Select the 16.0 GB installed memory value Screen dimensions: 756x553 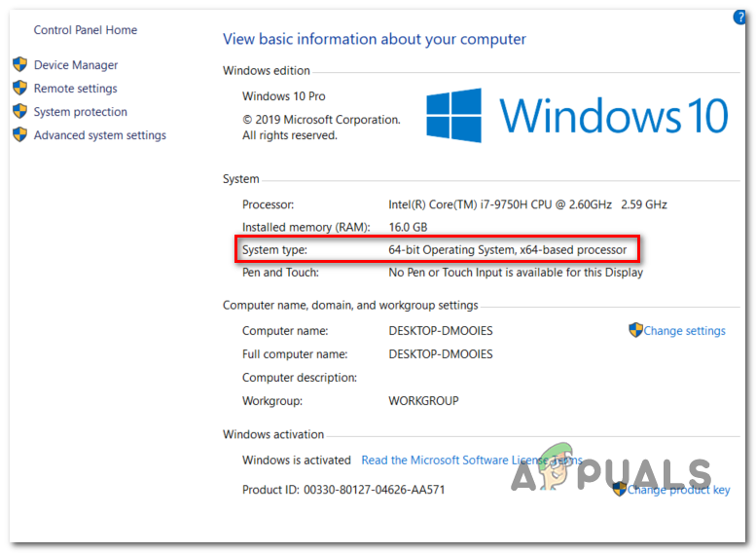tap(408, 227)
